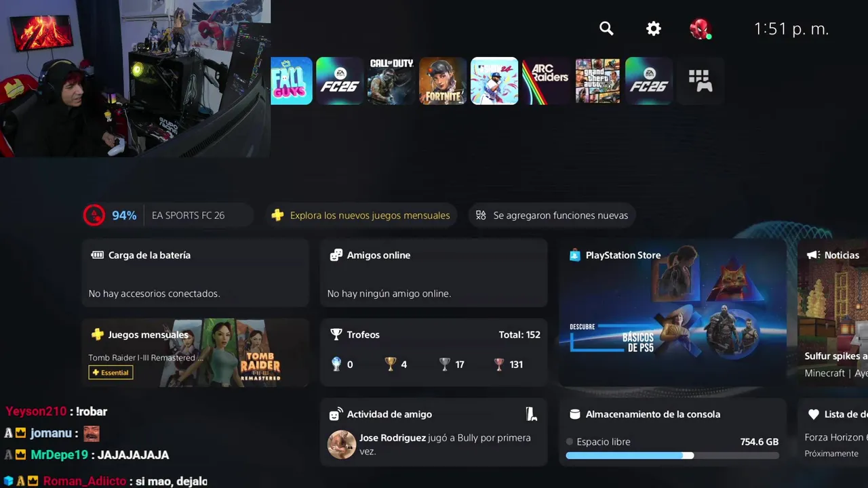Click MrDepe19 chat username

(x=59, y=455)
